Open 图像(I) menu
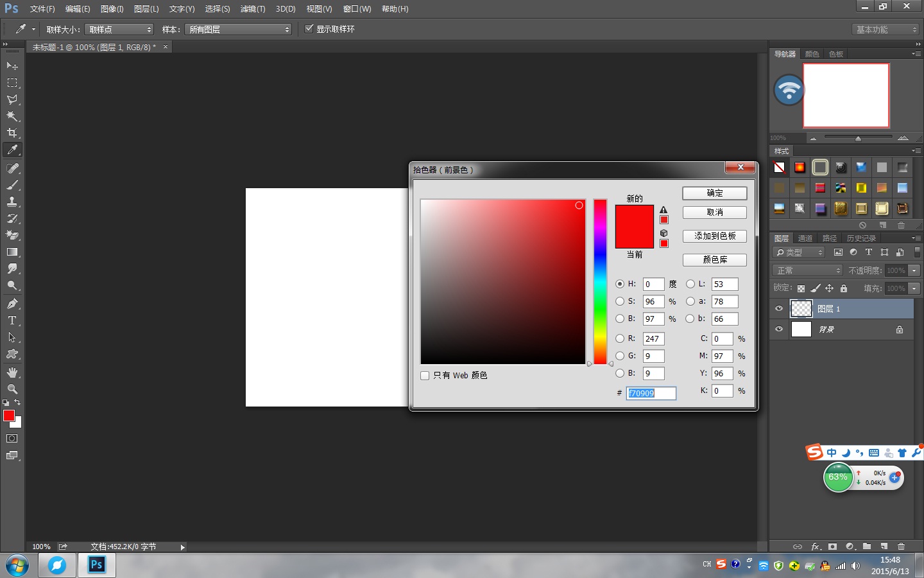Viewport: 924px width, 578px height. click(112, 9)
